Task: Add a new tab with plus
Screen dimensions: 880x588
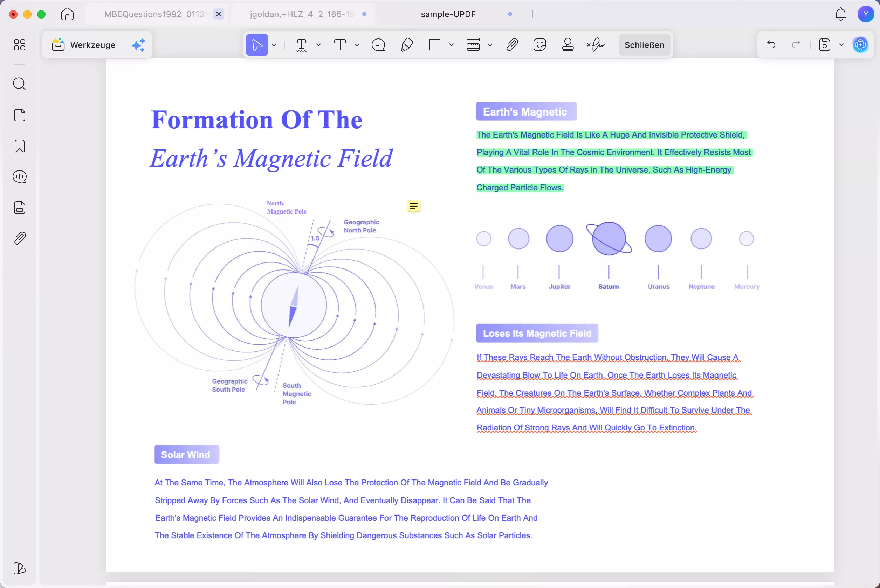Action: click(532, 14)
